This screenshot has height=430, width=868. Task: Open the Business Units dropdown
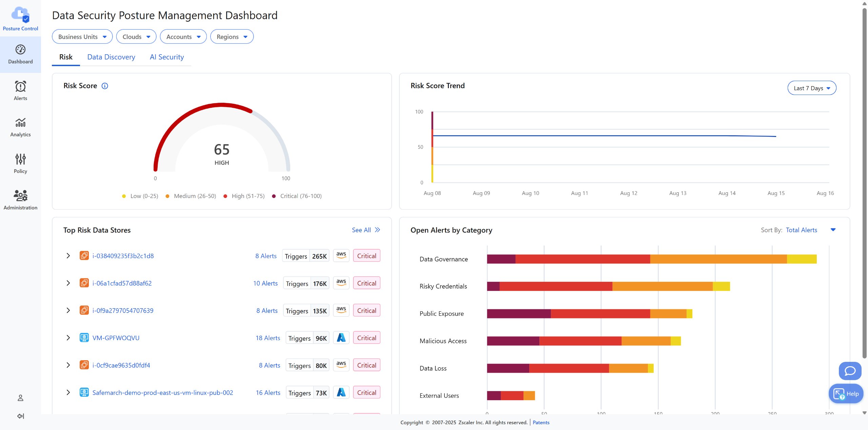tap(82, 37)
